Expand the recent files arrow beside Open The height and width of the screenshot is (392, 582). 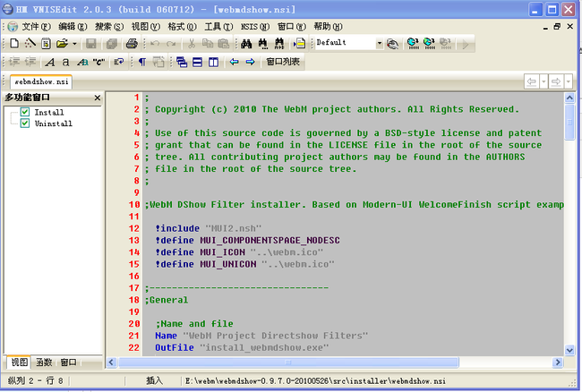(x=74, y=44)
